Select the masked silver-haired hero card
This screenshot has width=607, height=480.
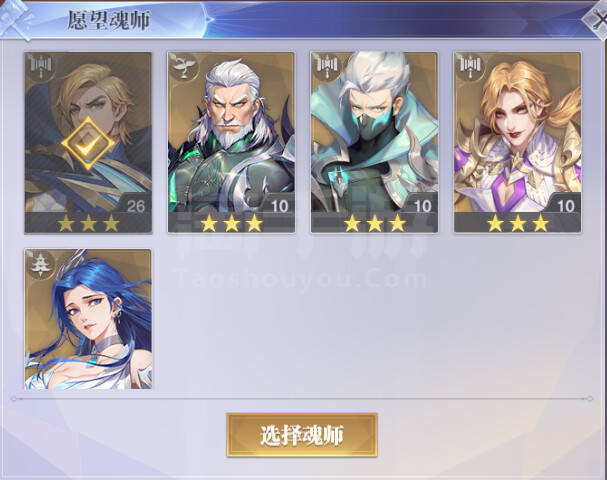pyautogui.click(x=374, y=142)
